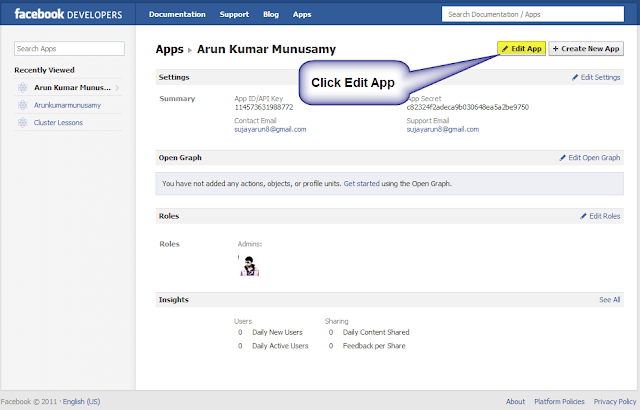Click the Open Graph section header
Image resolution: width=640 pixels, height=410 pixels.
180,157
